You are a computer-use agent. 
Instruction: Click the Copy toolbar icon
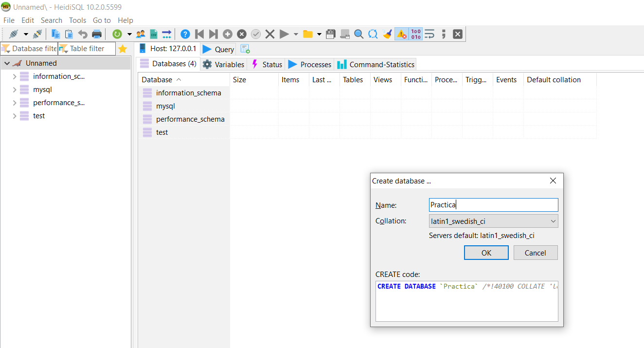55,34
